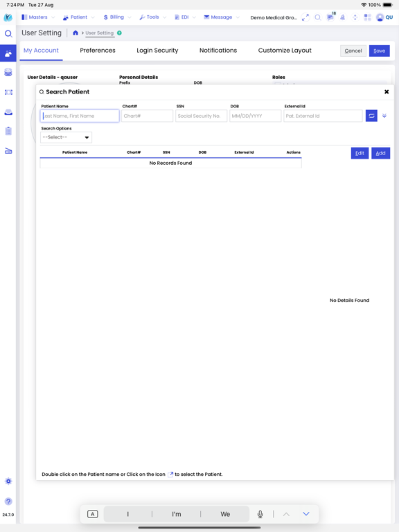
Task: Focus the Patient Name input field
Action: (80, 116)
